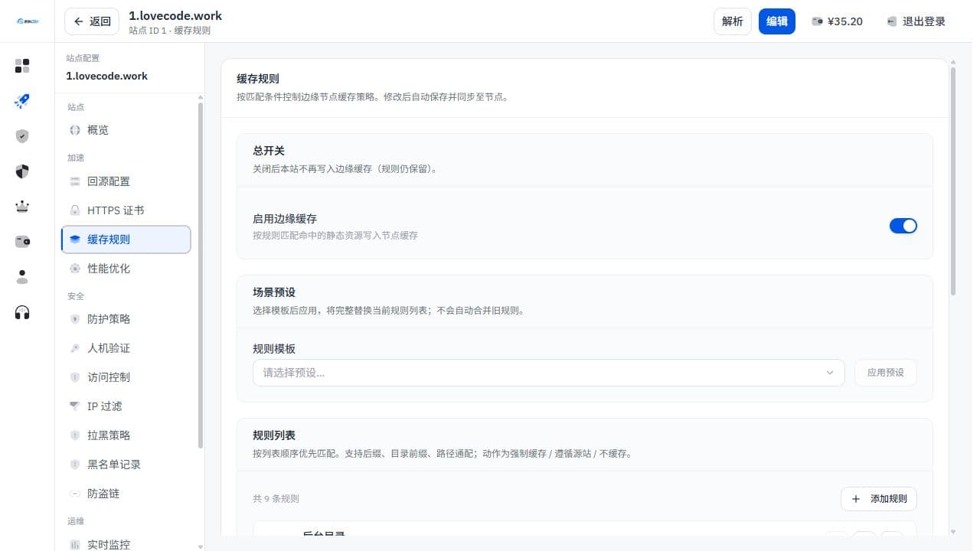This screenshot has width=980, height=551.
Task: Click the blue 编辑 button
Action: 777,21
